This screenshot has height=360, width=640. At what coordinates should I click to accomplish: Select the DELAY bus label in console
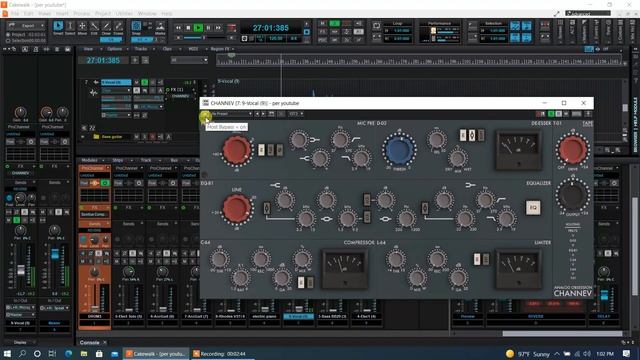(x=603, y=316)
